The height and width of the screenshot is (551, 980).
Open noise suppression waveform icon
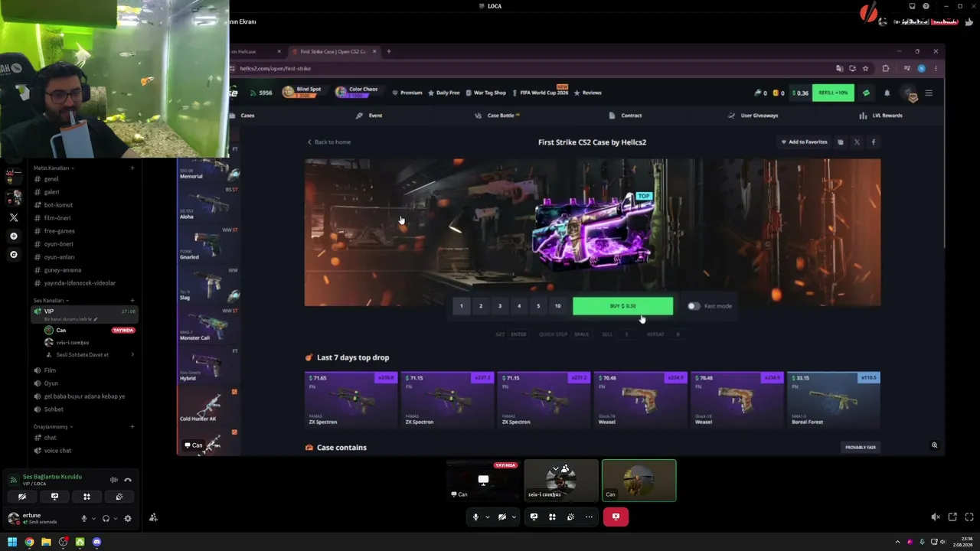tap(113, 480)
